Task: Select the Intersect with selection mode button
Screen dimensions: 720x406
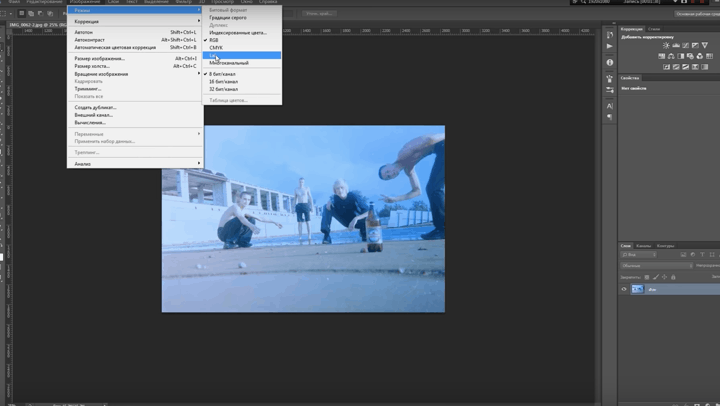Action: pos(50,13)
